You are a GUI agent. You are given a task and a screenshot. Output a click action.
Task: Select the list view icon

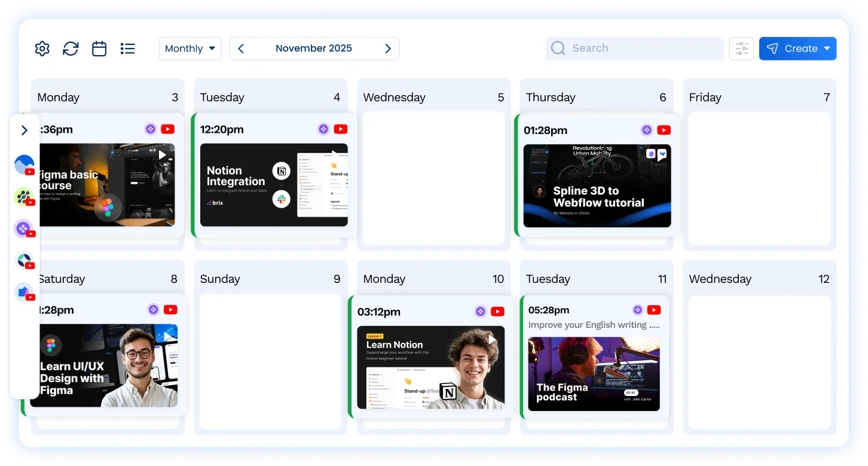point(127,48)
